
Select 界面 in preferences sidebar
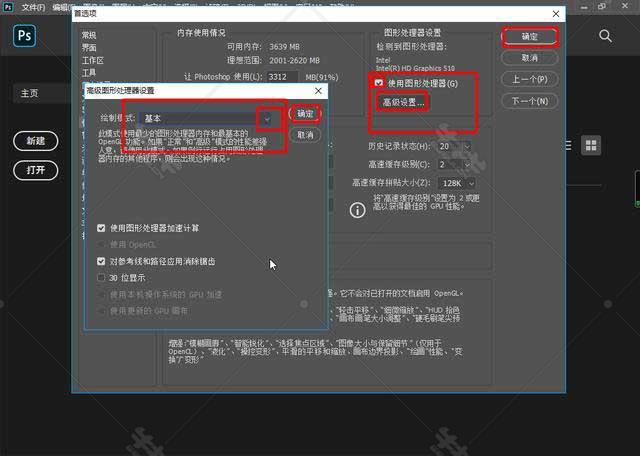coord(89,48)
